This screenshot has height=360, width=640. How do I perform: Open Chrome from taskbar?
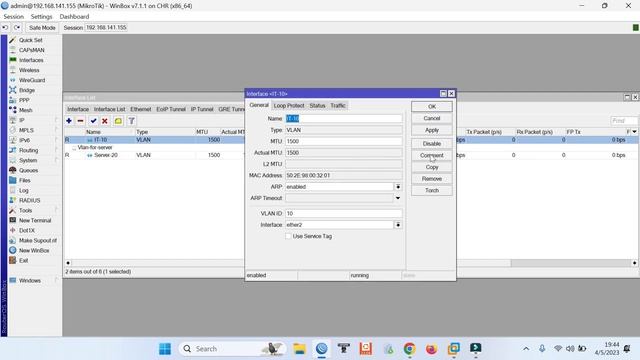click(x=409, y=349)
